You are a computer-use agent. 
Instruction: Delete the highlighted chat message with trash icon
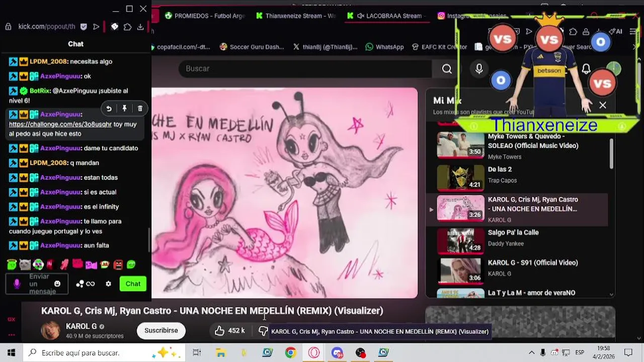[140, 108]
